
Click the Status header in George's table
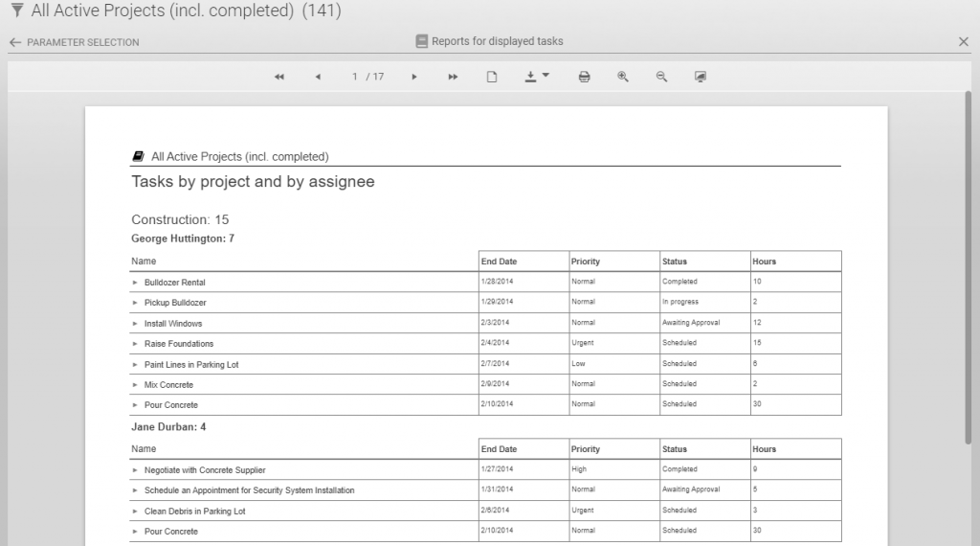(675, 262)
